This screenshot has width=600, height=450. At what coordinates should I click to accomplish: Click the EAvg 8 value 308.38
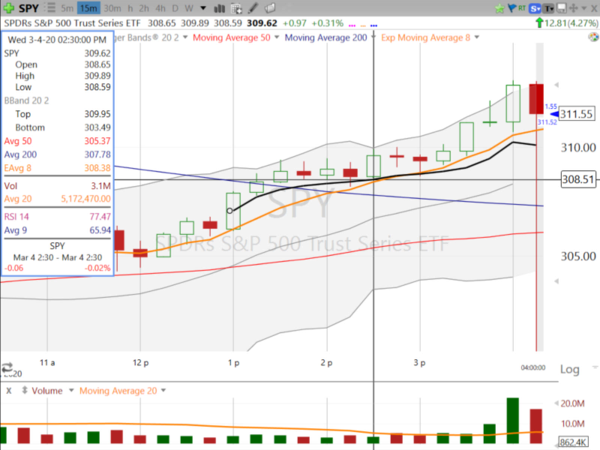pos(98,168)
